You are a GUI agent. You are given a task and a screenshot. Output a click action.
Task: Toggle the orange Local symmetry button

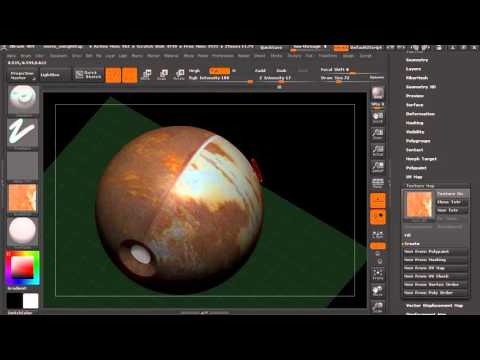click(378, 217)
